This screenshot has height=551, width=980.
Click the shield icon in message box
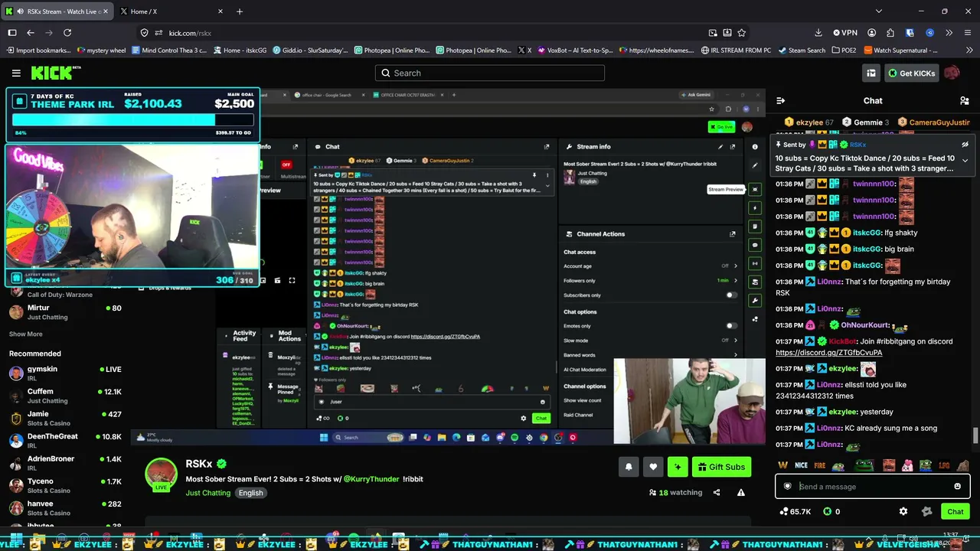787,486
